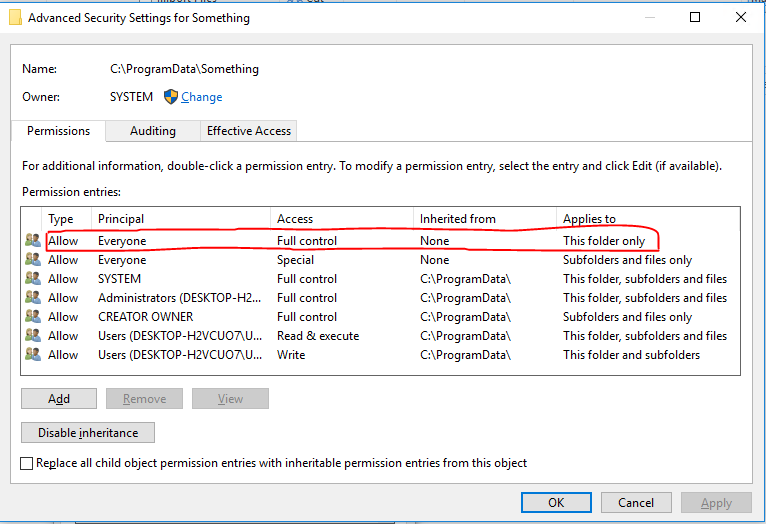The image size is (766, 524).
Task: Click the UAC shield icon beside Change
Action: coord(171,97)
